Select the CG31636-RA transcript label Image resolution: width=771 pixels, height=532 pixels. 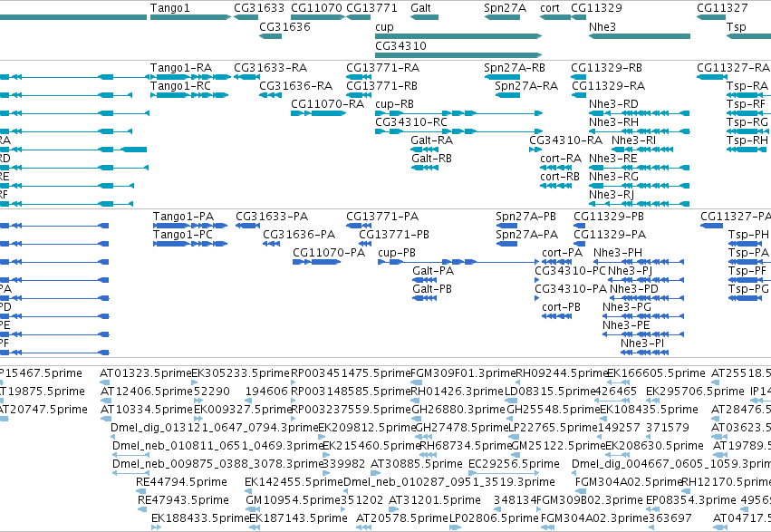(x=296, y=85)
